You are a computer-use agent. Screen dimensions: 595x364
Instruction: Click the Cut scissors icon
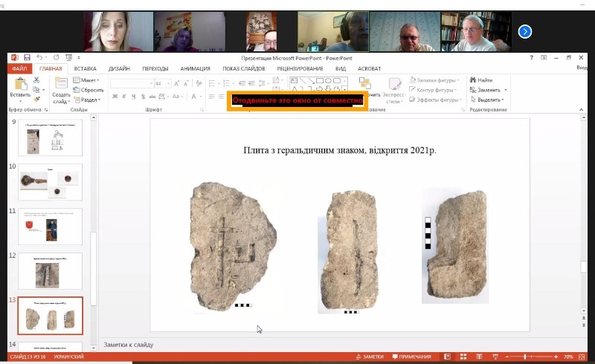coord(36,80)
